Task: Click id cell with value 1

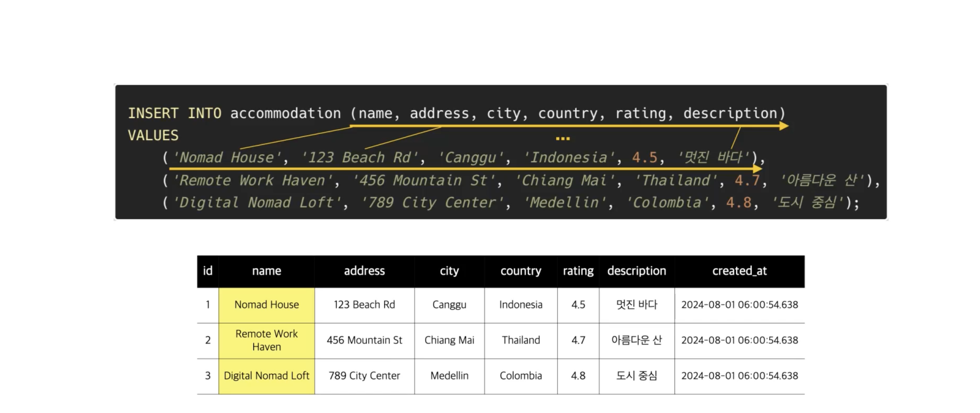Action: [x=208, y=305]
